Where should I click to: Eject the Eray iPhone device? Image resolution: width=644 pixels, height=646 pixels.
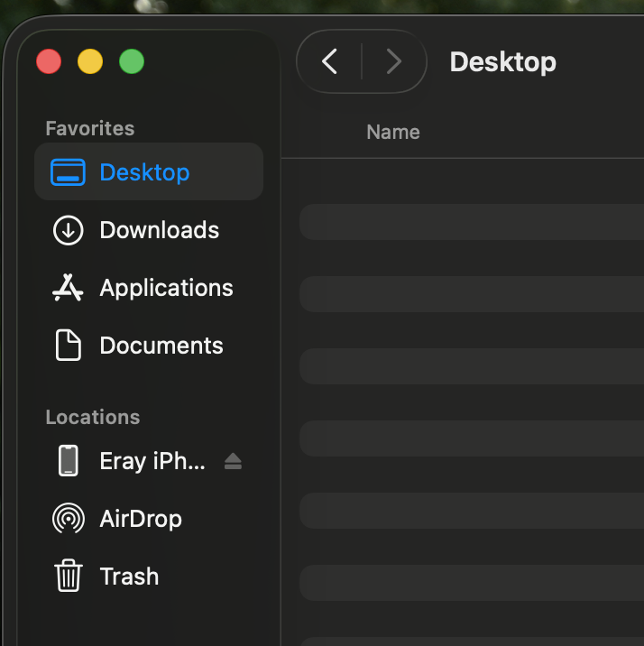tap(233, 461)
